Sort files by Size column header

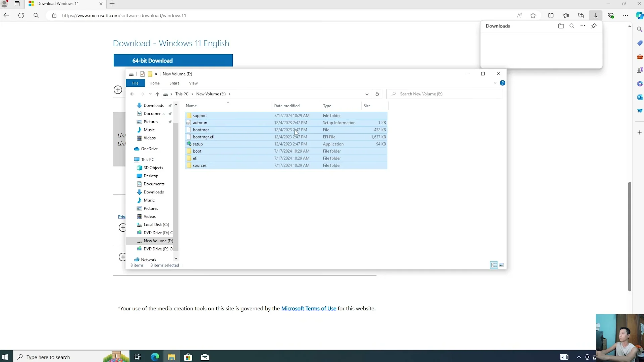375,106
